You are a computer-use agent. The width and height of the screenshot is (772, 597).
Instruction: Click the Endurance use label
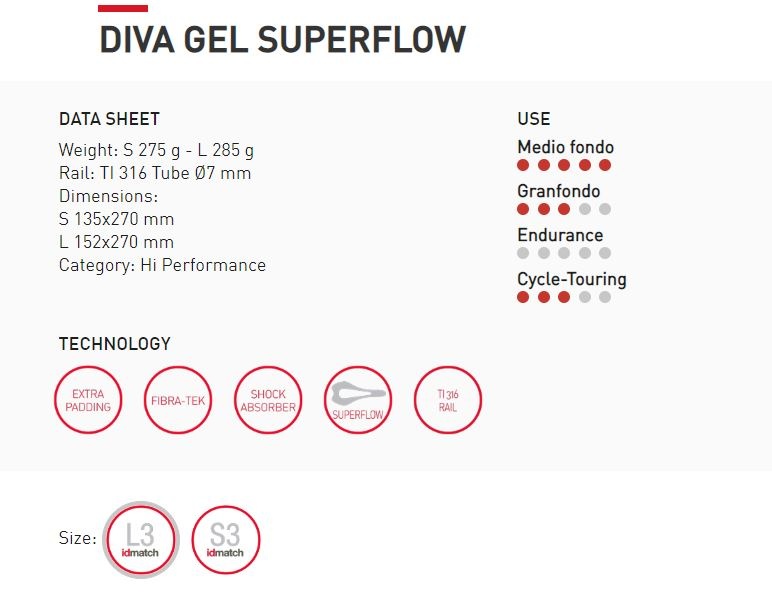click(560, 235)
